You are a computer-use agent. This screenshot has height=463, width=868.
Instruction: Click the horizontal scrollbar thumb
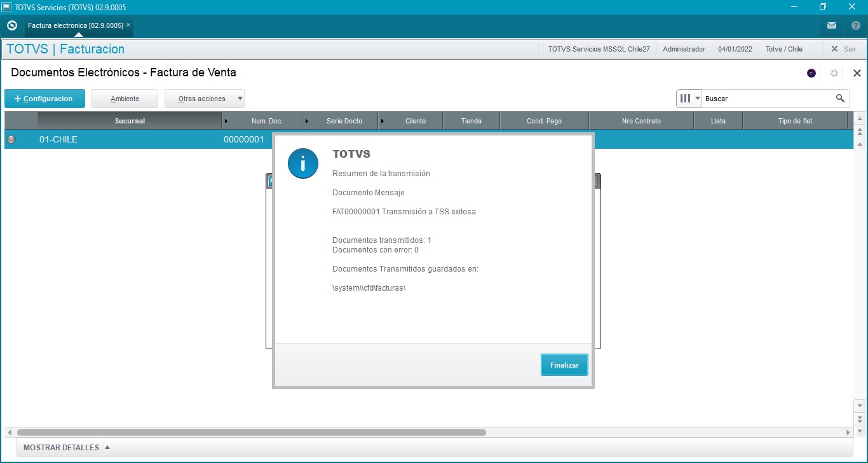(252, 432)
